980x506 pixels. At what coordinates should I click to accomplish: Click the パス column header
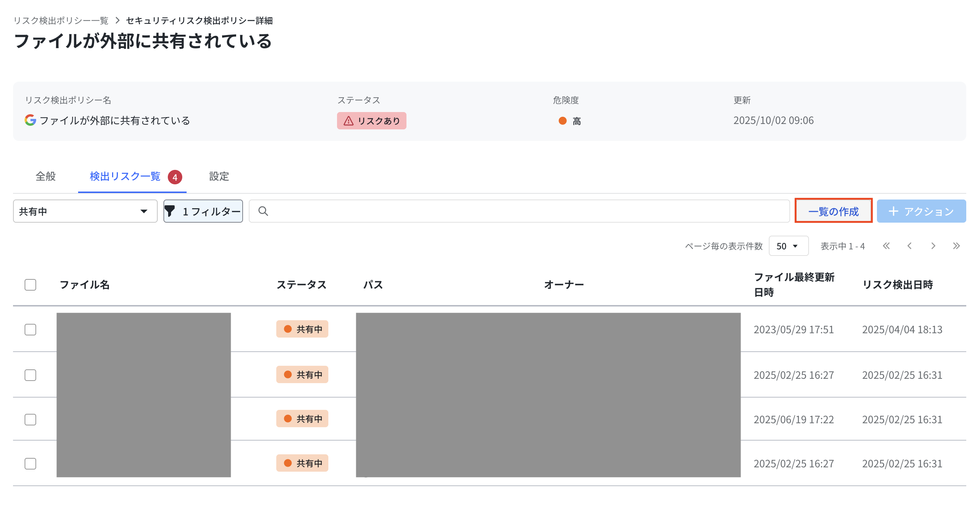[373, 284]
